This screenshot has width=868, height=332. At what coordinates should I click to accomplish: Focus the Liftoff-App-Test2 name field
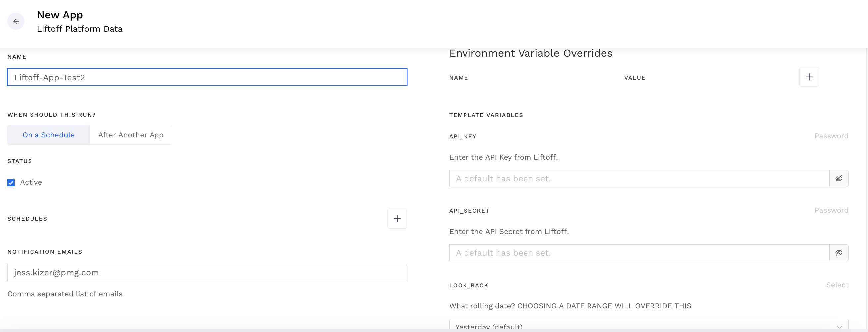tap(207, 78)
